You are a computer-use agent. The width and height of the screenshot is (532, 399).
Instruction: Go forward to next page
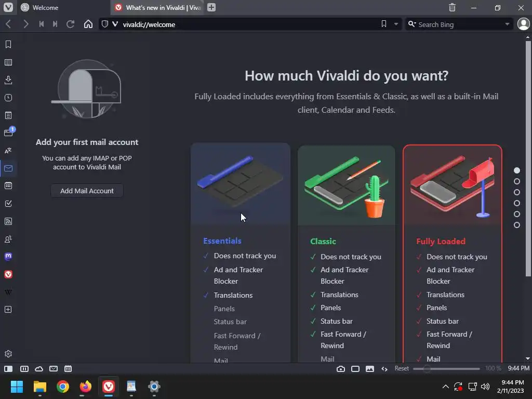pyautogui.click(x=25, y=24)
